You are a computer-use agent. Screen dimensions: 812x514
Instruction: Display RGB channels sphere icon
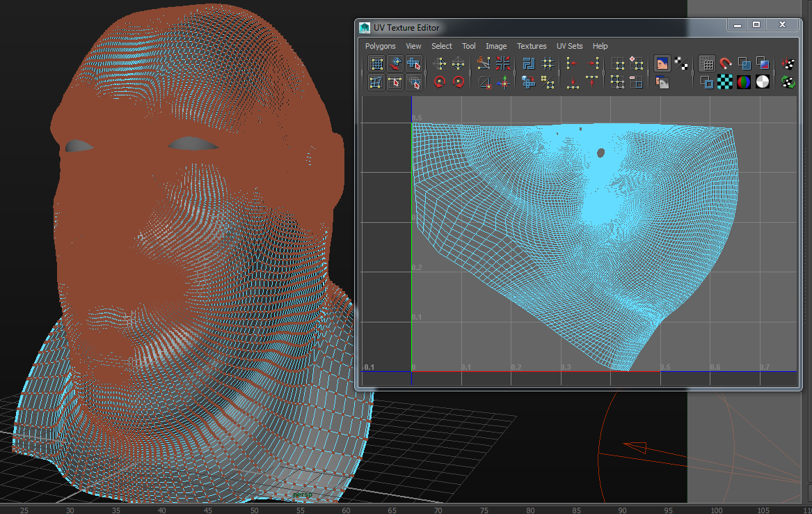click(x=744, y=82)
